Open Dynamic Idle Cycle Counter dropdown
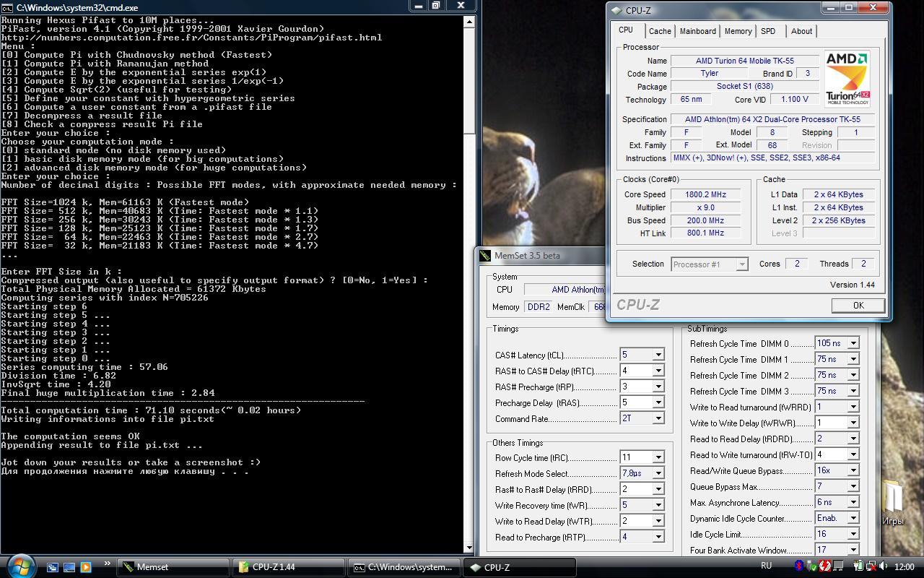 (853, 518)
